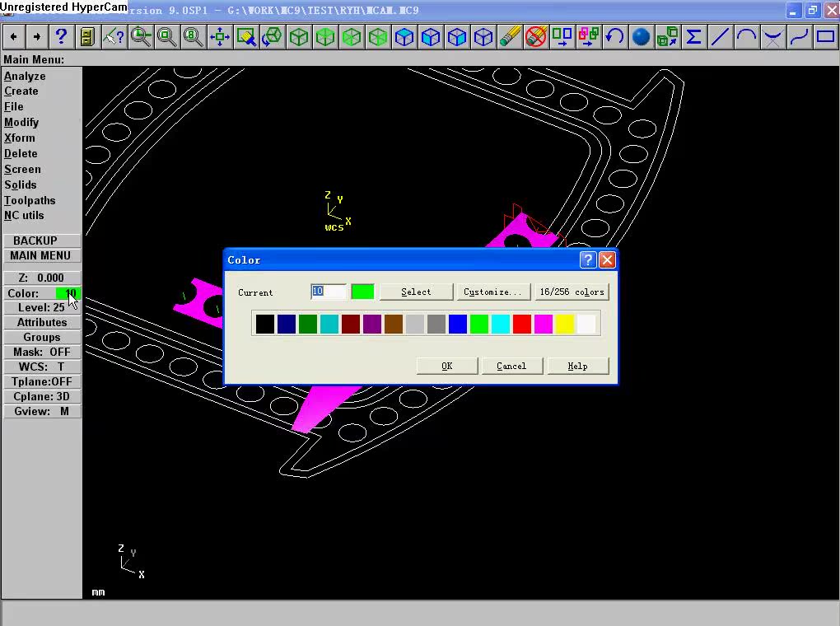
Task: Select the blue Cplane top cube icon
Action: coord(404,37)
